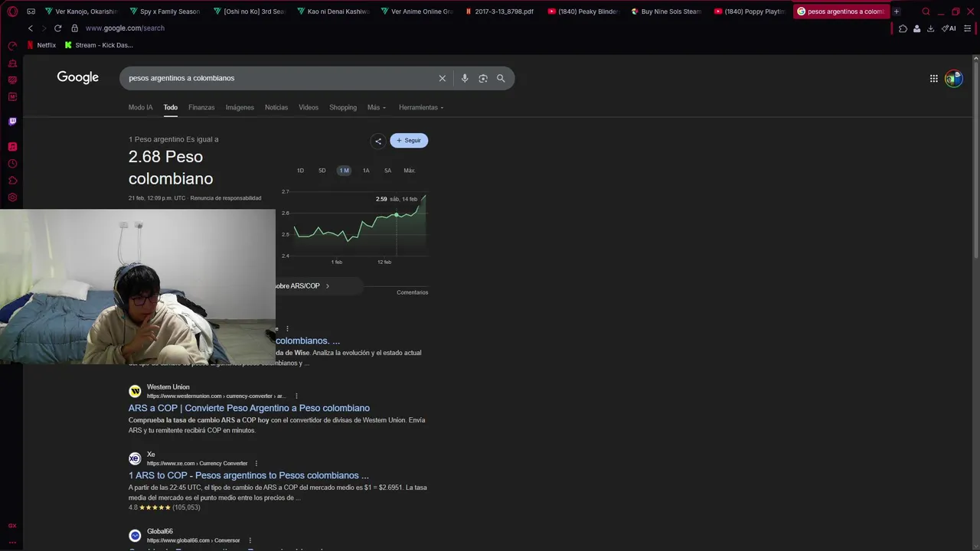Expand the 'sobre ARS/COP' chevron

pos(328,286)
